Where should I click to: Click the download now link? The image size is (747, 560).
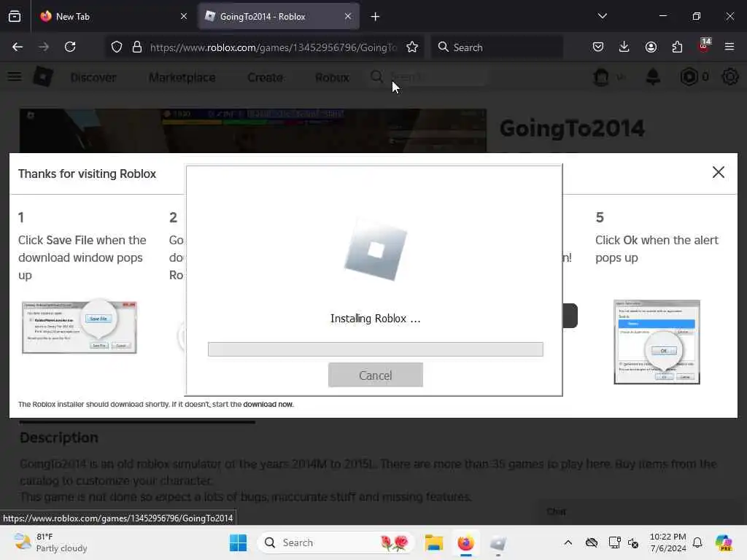click(x=268, y=404)
